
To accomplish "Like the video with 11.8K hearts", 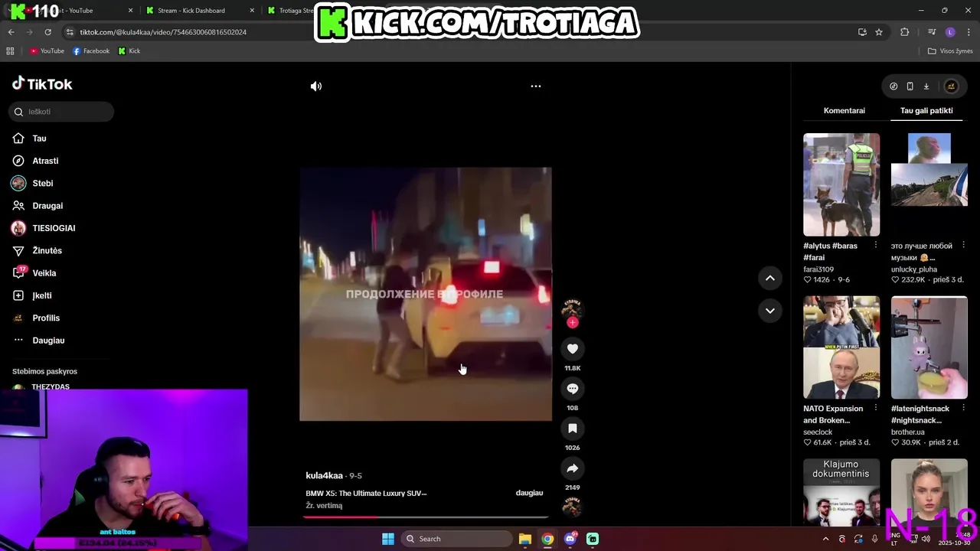I will point(572,349).
